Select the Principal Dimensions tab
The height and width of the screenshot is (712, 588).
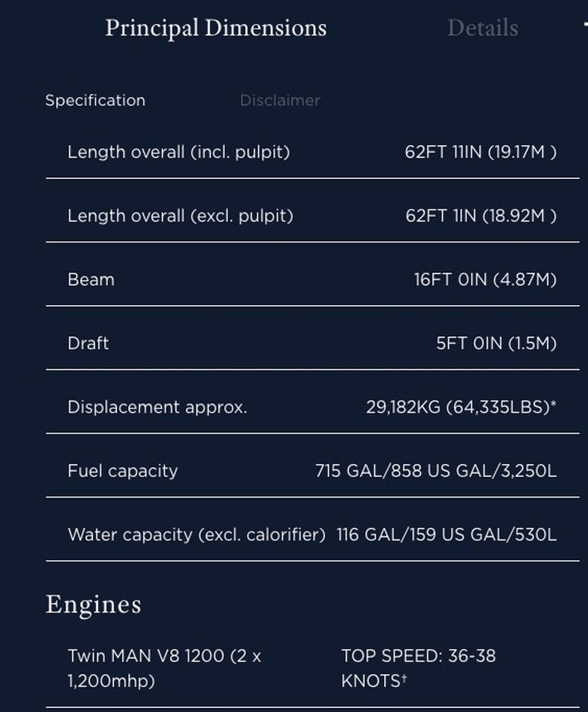tap(216, 28)
